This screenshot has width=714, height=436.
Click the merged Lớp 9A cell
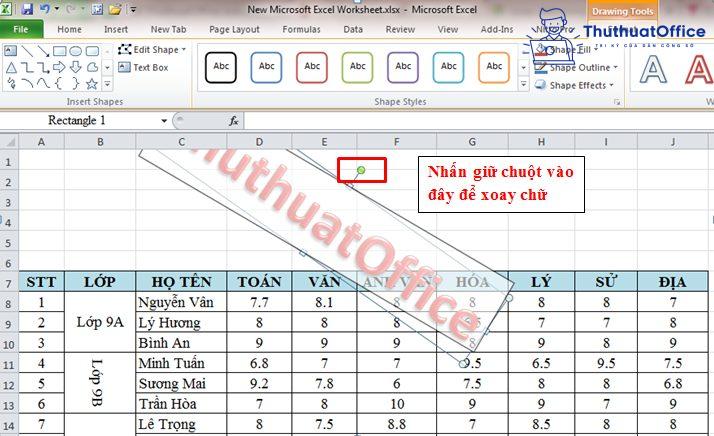(x=100, y=322)
